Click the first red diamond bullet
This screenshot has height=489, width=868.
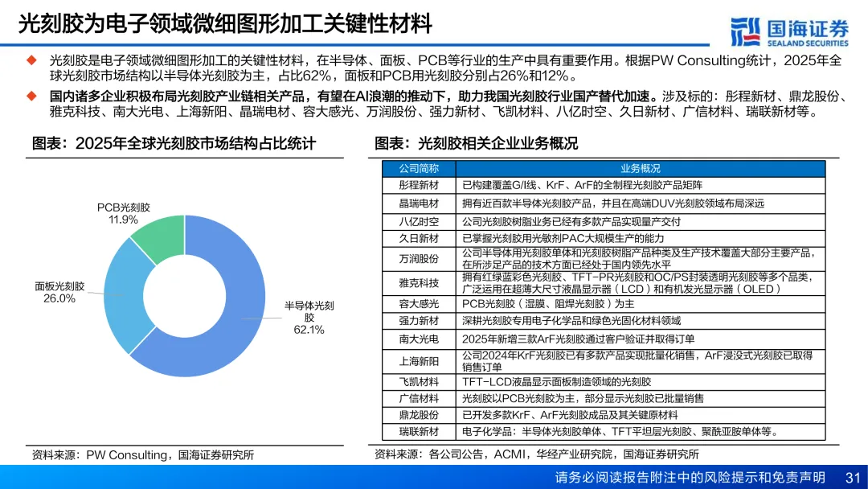(x=31, y=60)
